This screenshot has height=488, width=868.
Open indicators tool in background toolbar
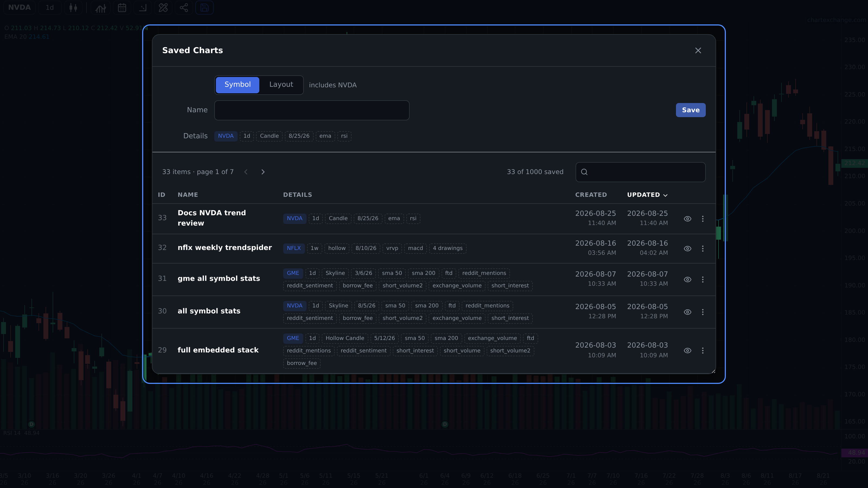[x=100, y=8]
